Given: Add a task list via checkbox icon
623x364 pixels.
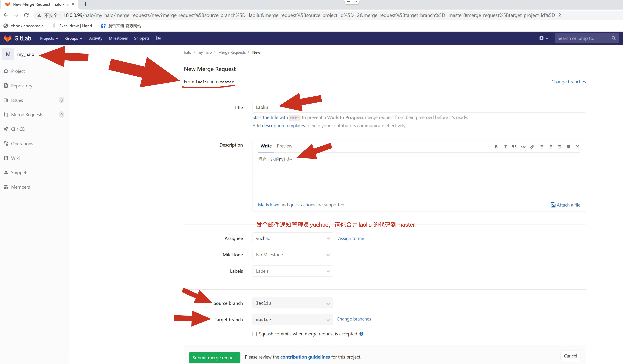Looking at the screenshot, I should (x=559, y=147).
